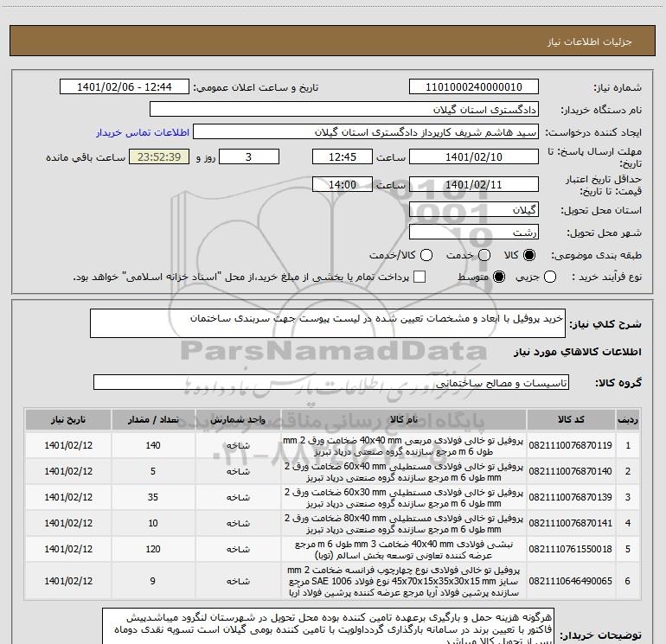Viewport: 666px width, 644px height.
Task: Click buyer organization field دادگستری استان گیلان
Action: click(x=344, y=110)
